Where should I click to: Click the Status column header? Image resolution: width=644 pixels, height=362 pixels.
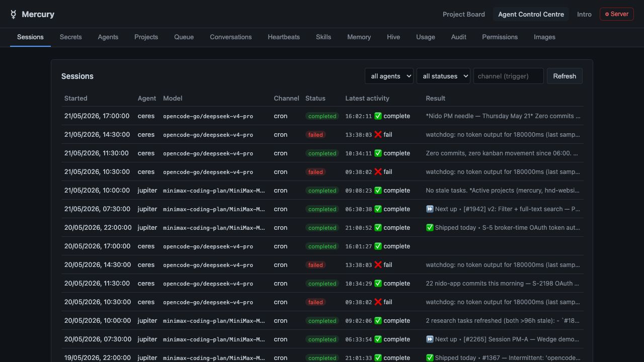(315, 98)
